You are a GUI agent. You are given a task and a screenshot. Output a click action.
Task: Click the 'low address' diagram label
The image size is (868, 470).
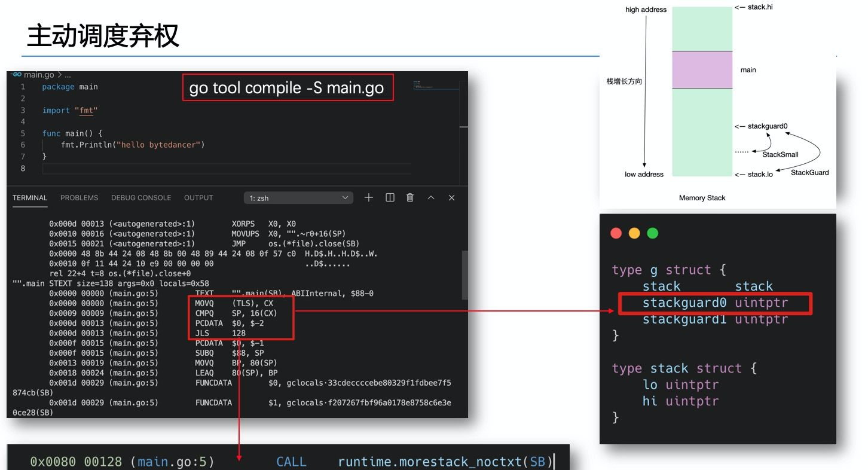644,175
